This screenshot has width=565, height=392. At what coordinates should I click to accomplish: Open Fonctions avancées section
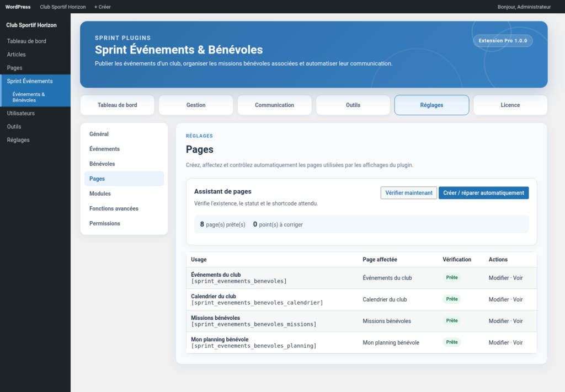pyautogui.click(x=124, y=209)
